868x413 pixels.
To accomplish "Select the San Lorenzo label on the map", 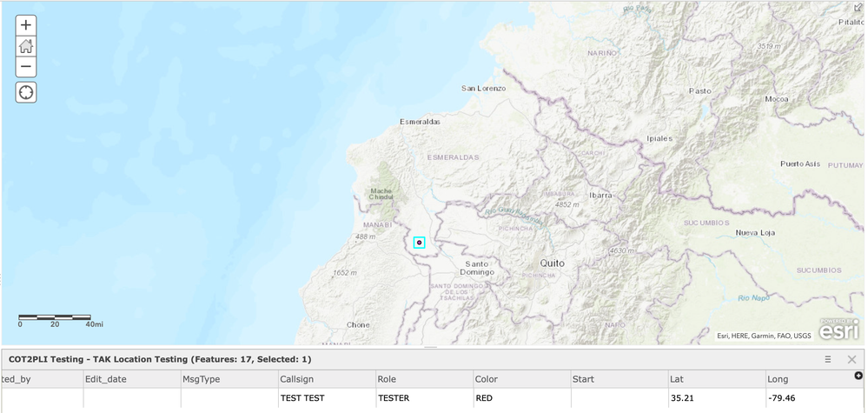I will tap(483, 88).
